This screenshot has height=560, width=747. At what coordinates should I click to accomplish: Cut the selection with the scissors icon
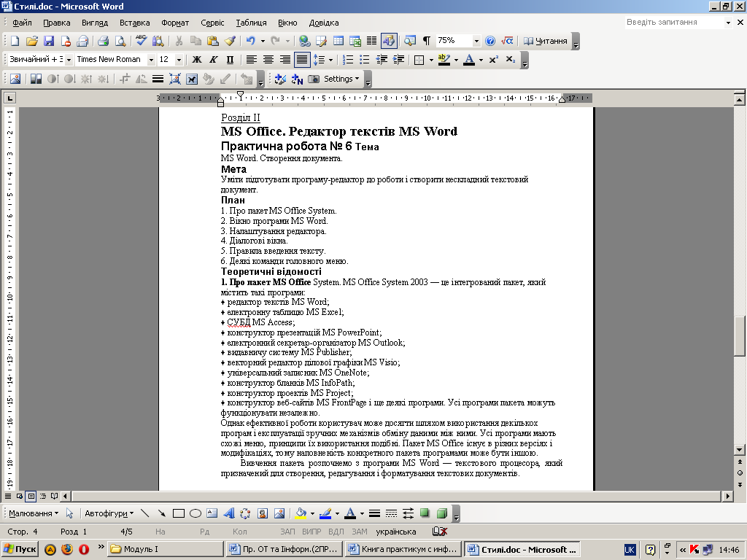[179, 41]
